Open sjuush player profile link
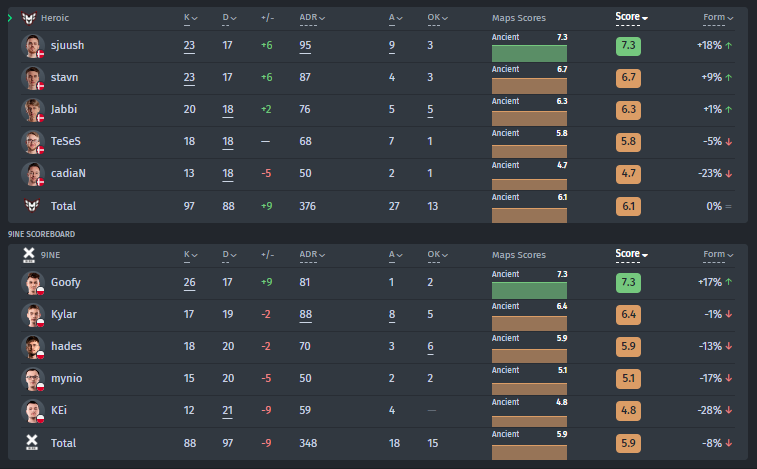Viewport: 757px width, 469px height. coord(68,45)
